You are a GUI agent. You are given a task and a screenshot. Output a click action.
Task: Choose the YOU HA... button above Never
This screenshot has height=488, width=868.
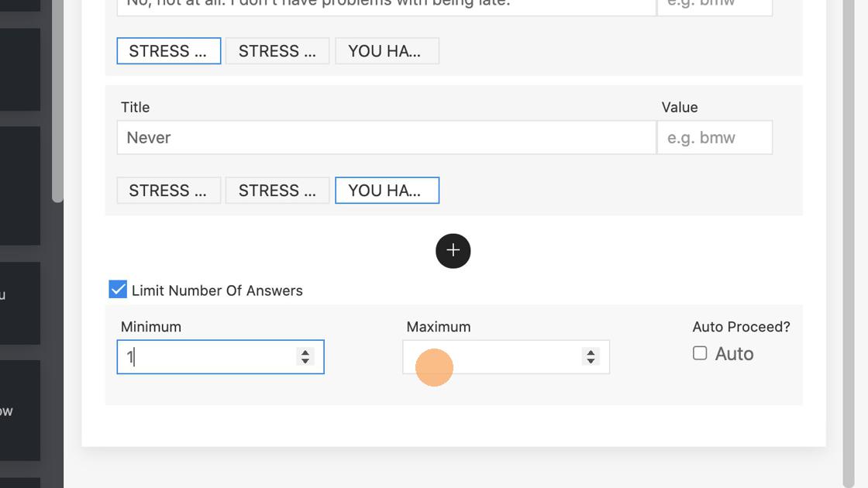[387, 51]
